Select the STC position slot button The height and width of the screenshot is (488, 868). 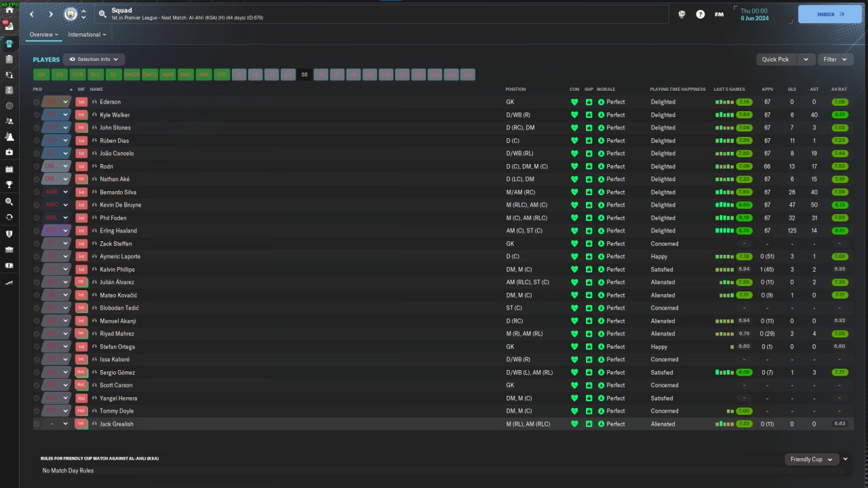tap(222, 75)
